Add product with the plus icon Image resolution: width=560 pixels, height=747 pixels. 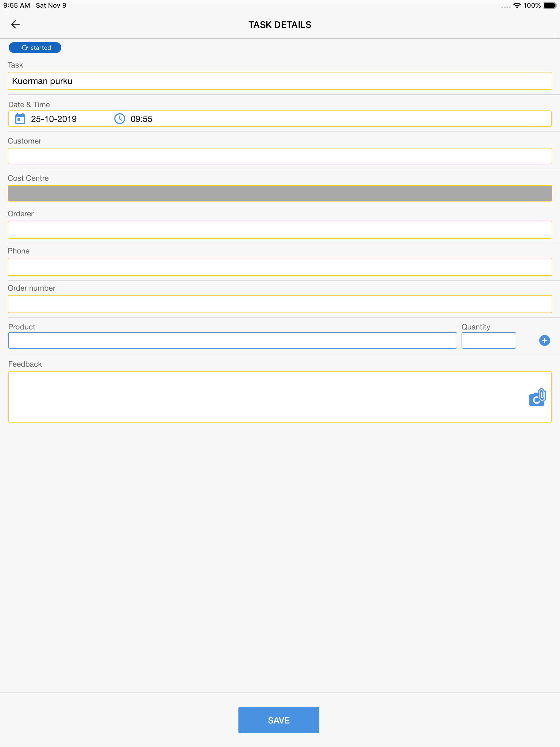(x=544, y=340)
